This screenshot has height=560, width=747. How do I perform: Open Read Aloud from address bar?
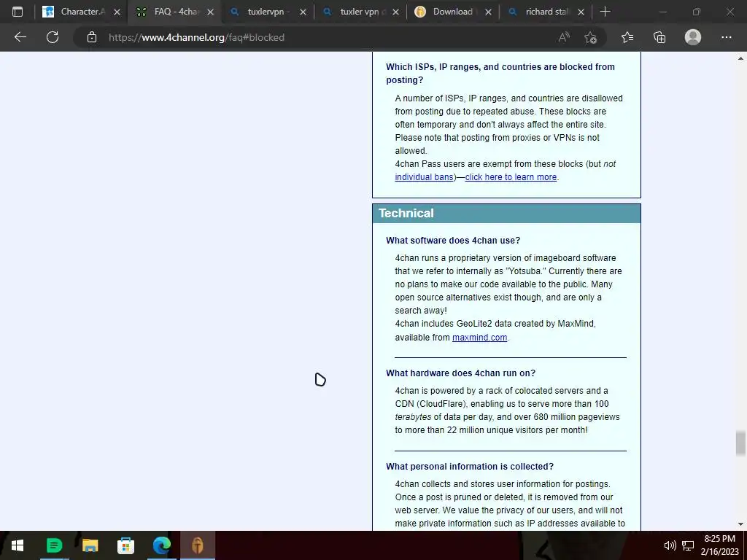[564, 37]
